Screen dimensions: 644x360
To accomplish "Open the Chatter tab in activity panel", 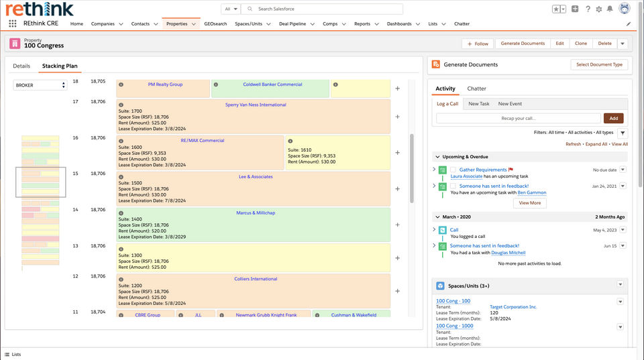I will [476, 88].
